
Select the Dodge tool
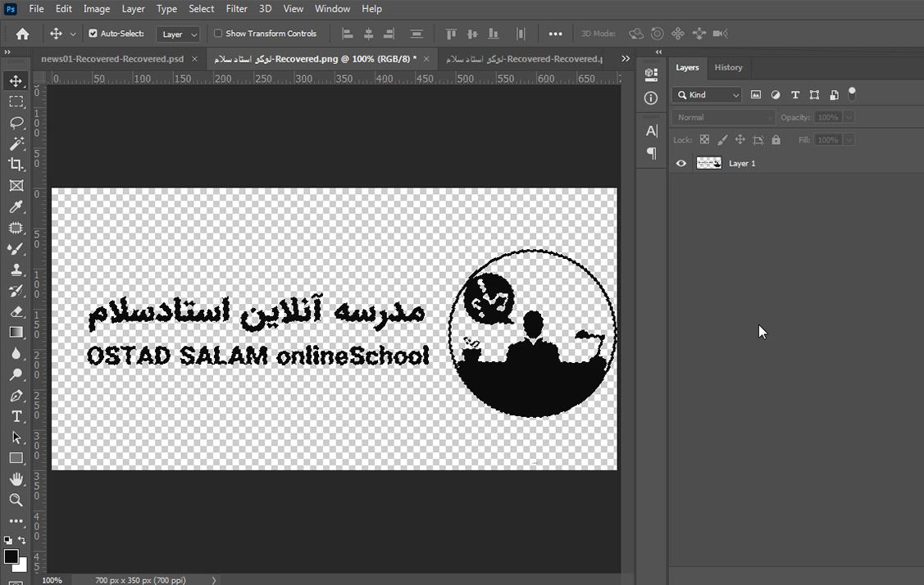16,374
